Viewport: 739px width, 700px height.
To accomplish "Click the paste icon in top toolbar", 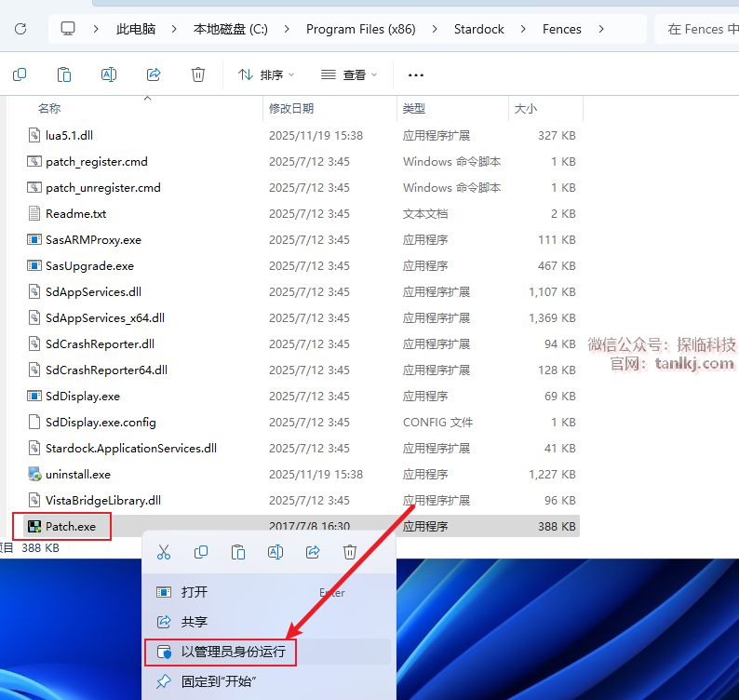I will pyautogui.click(x=64, y=74).
